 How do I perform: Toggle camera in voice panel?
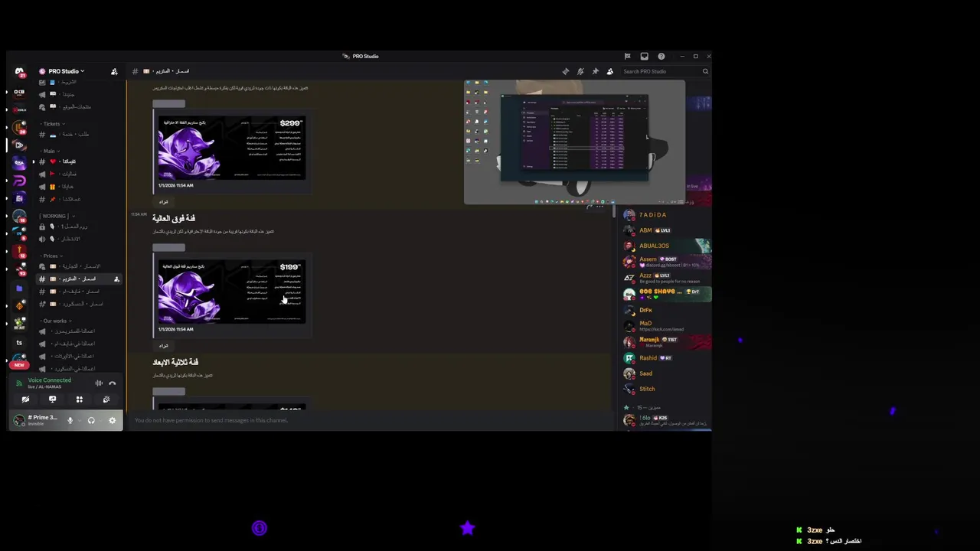pyautogui.click(x=25, y=399)
